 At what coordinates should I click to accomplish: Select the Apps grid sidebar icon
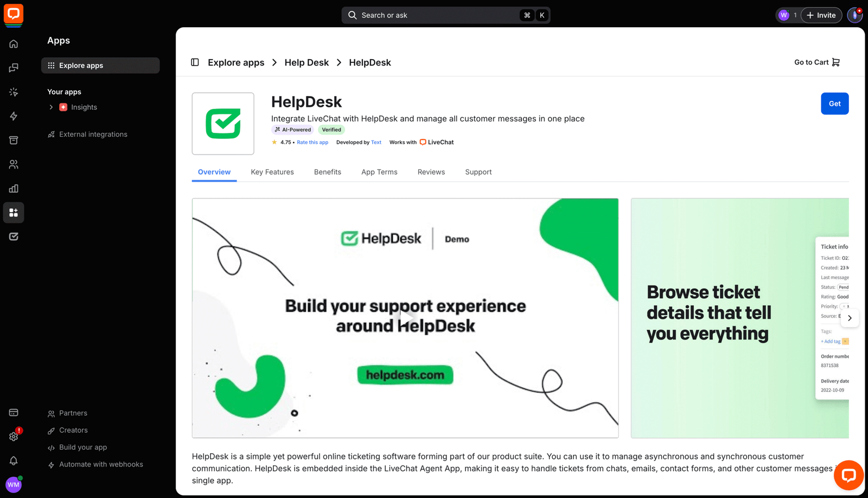(14, 213)
